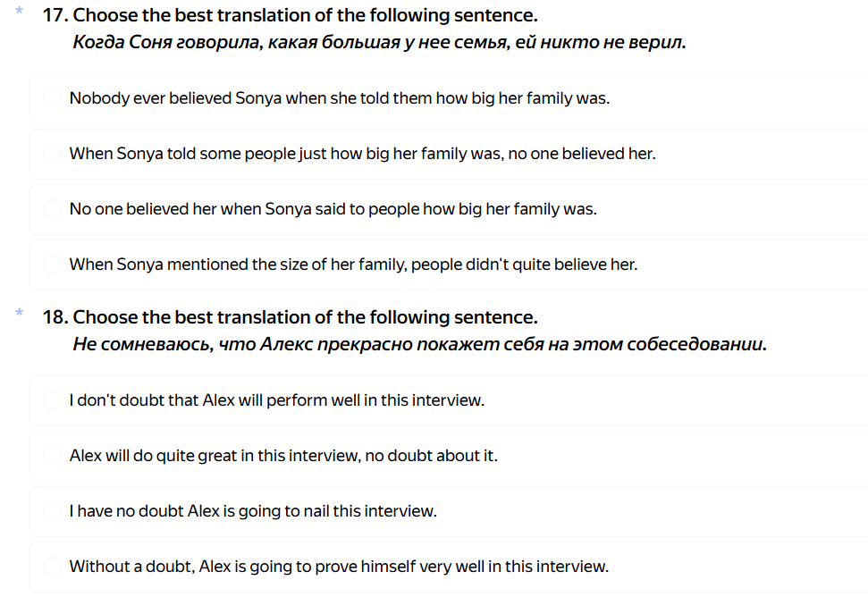Select "I don't doubt that Alex will perform well"
The width and height of the screenshot is (868, 597).
pyautogui.click(x=52, y=400)
